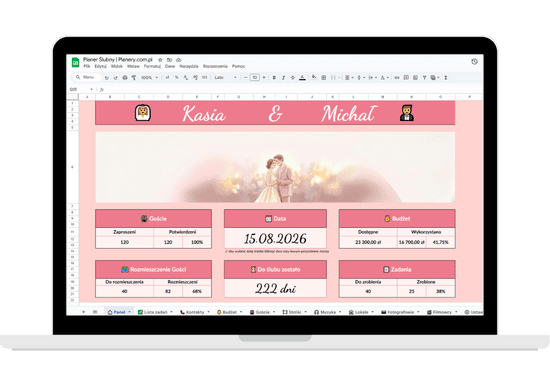Open vertical align dropdown

point(361,78)
